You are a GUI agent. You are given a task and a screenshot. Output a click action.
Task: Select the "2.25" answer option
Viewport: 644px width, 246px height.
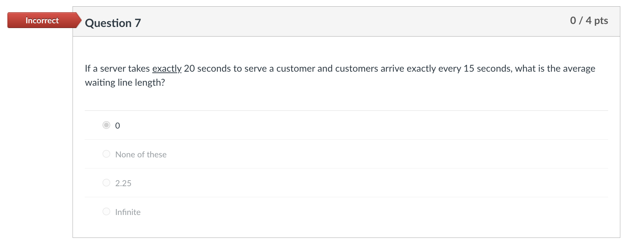point(106,182)
